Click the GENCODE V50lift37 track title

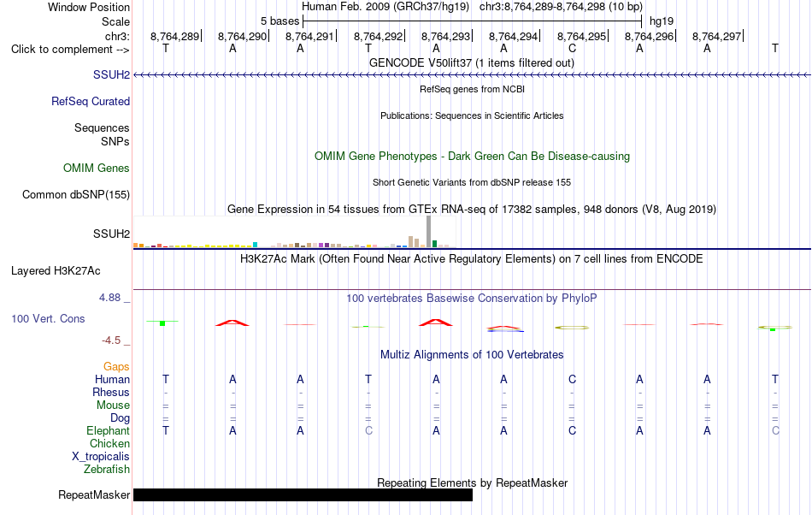(x=472, y=63)
